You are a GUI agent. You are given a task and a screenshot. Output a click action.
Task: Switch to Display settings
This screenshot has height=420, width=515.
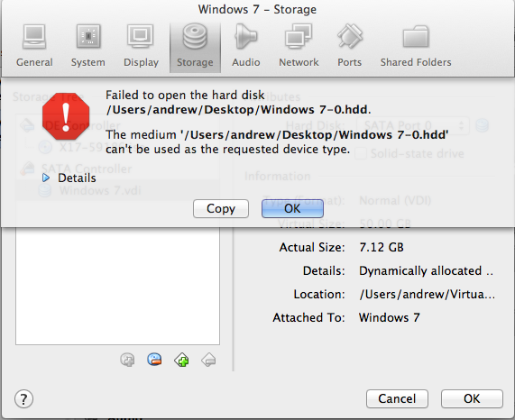pos(141,46)
